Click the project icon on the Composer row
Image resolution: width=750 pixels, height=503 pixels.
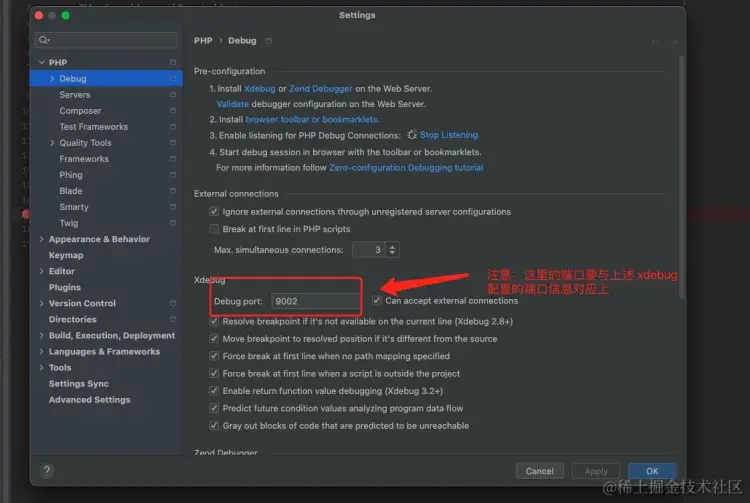pos(173,110)
